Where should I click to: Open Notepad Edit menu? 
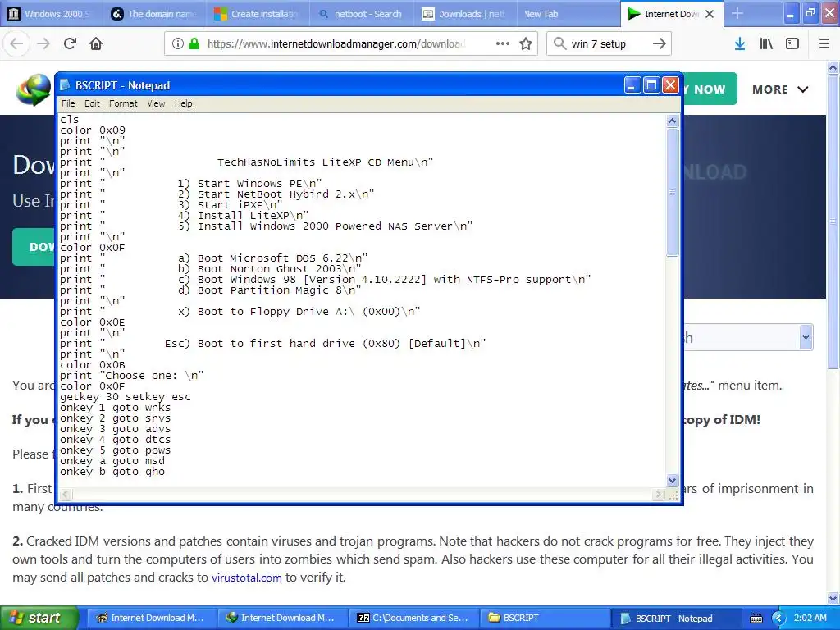tap(92, 103)
